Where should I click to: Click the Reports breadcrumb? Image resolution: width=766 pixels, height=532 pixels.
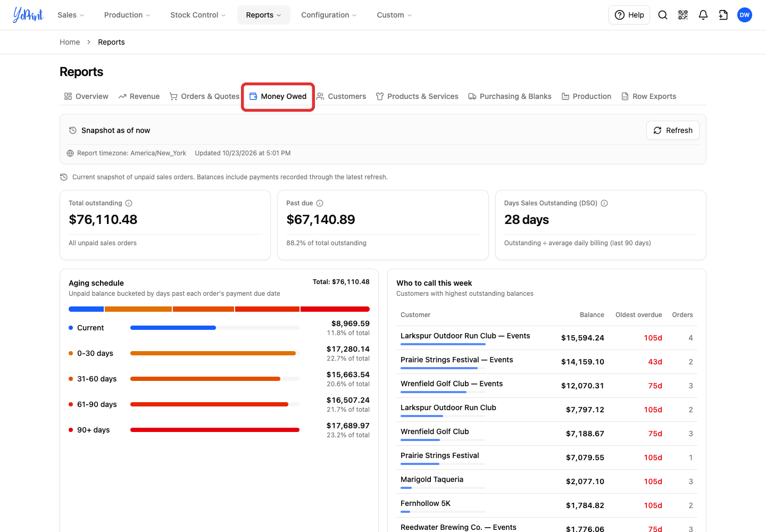[111, 42]
